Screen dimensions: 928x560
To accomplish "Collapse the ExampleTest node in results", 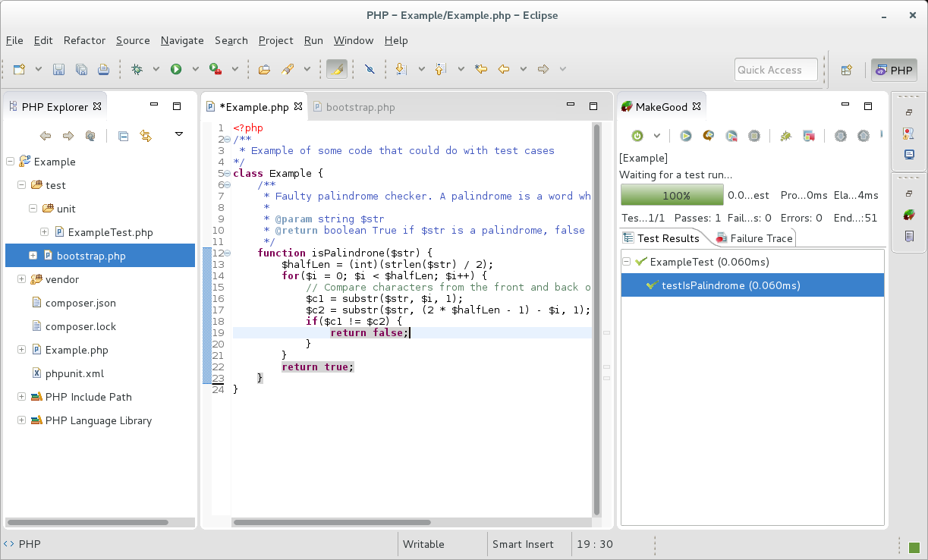I will [627, 262].
